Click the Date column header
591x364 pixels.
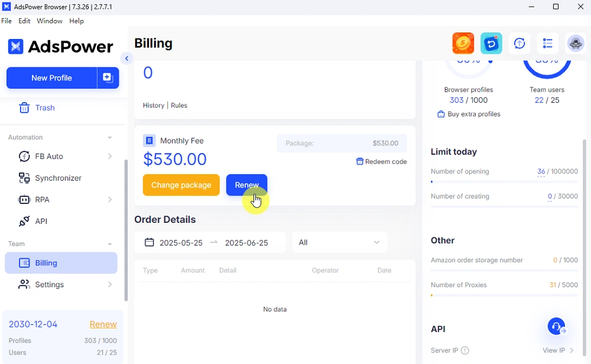click(x=385, y=271)
